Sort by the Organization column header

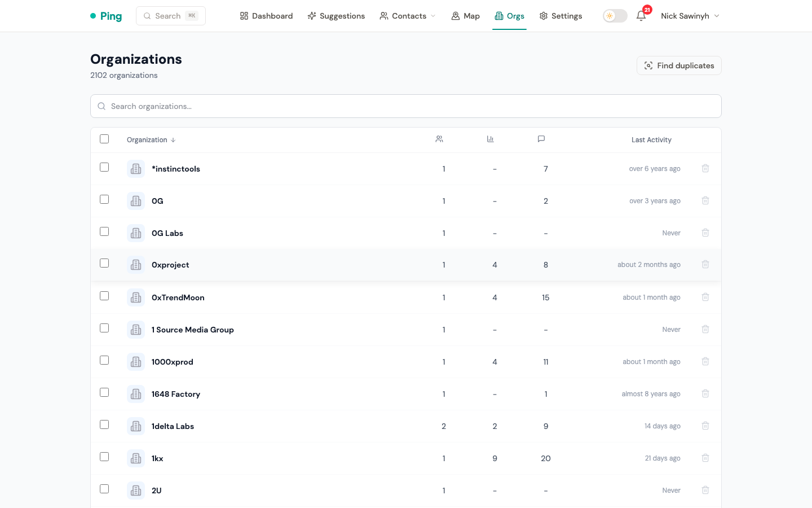[151, 140]
